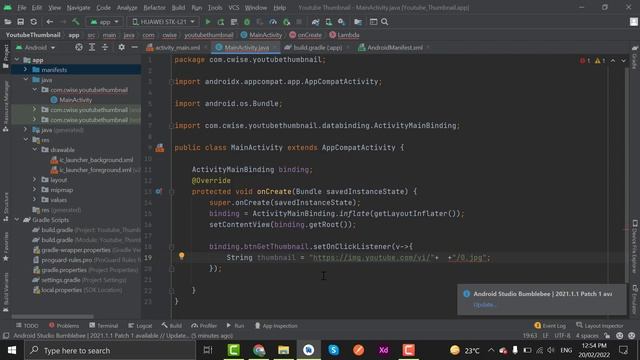Image resolution: width=640 pixels, height=360 pixels.
Task: Click the Debug app bug icon
Action: point(247,22)
